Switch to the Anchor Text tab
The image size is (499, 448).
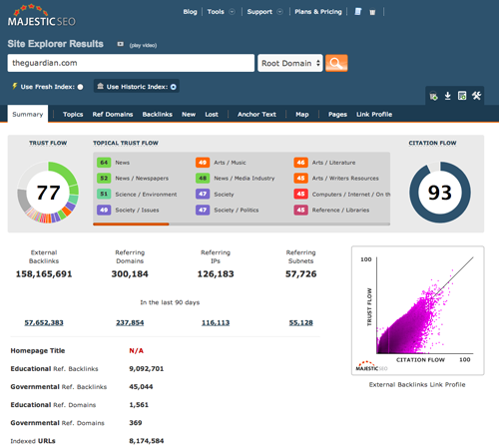tap(256, 114)
